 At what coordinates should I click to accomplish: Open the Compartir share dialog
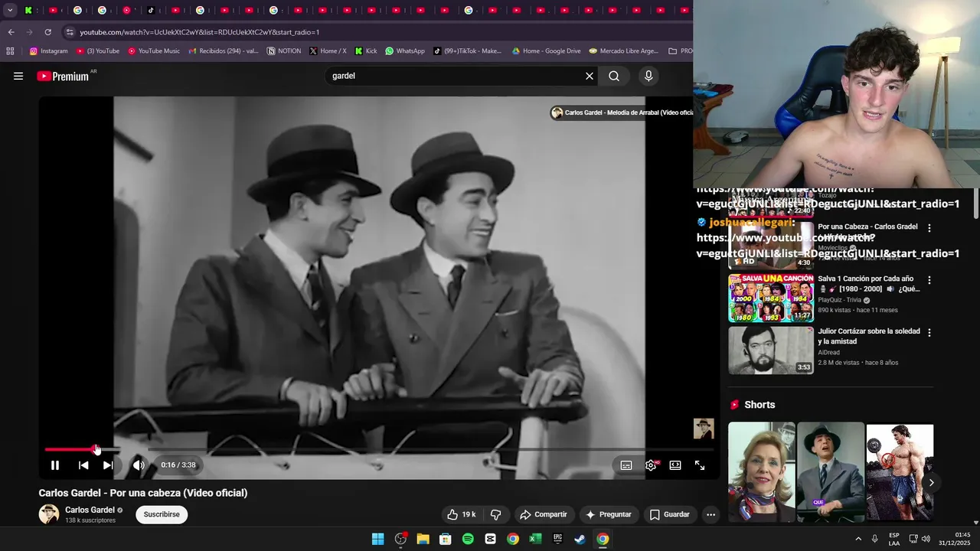pos(543,514)
